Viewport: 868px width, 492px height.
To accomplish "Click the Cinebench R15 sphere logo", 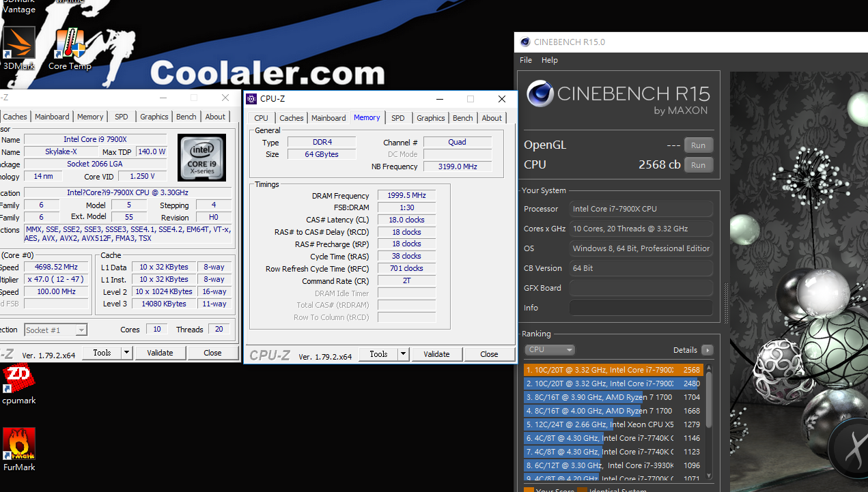I will coord(540,94).
